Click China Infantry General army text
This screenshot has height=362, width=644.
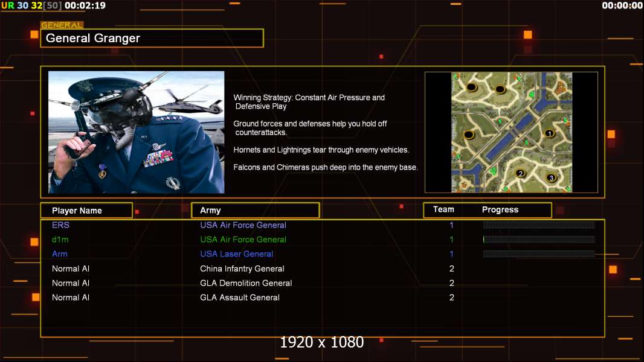tap(242, 268)
